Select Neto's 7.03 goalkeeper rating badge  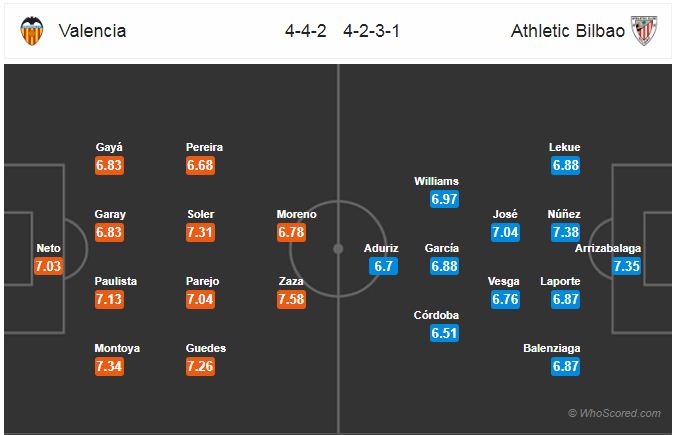click(x=49, y=266)
